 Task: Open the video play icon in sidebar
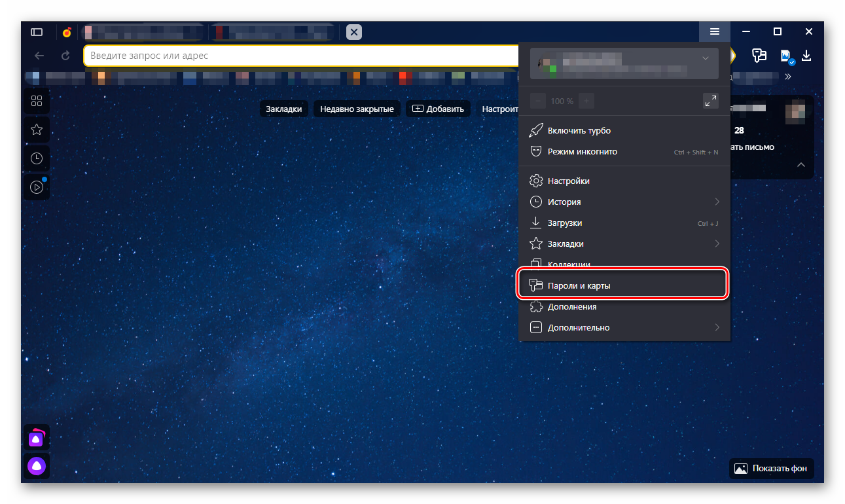(x=37, y=187)
